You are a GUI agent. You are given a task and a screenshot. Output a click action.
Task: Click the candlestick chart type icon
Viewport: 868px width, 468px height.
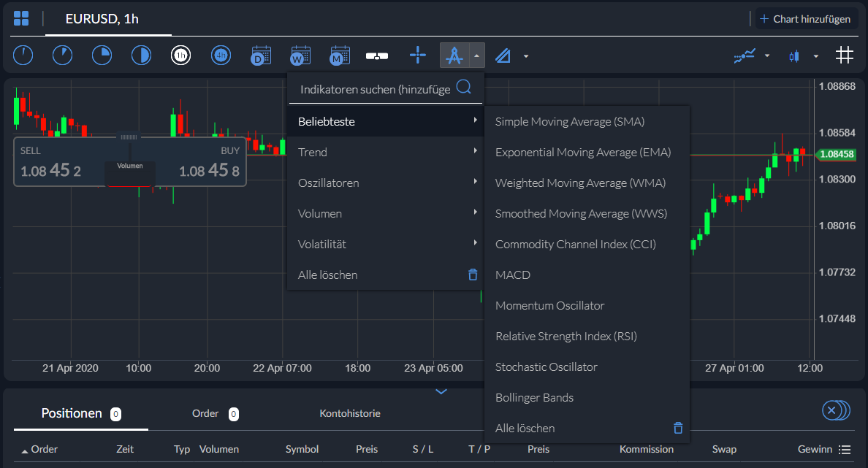(794, 56)
